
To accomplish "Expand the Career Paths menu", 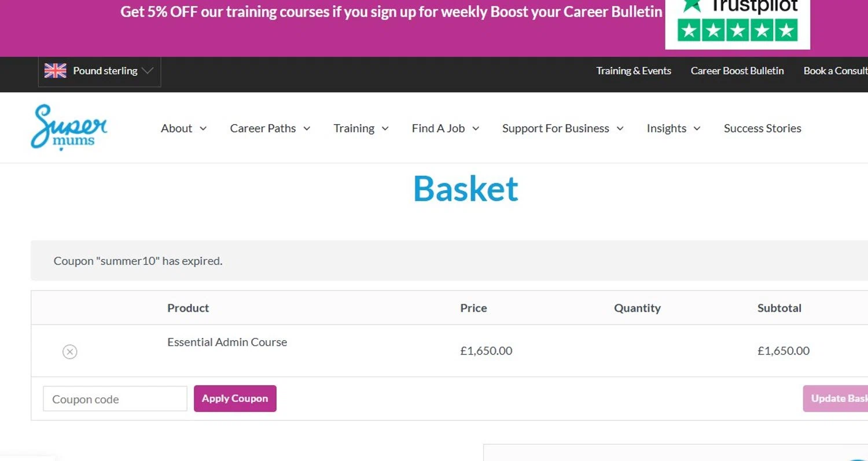I will pos(270,128).
